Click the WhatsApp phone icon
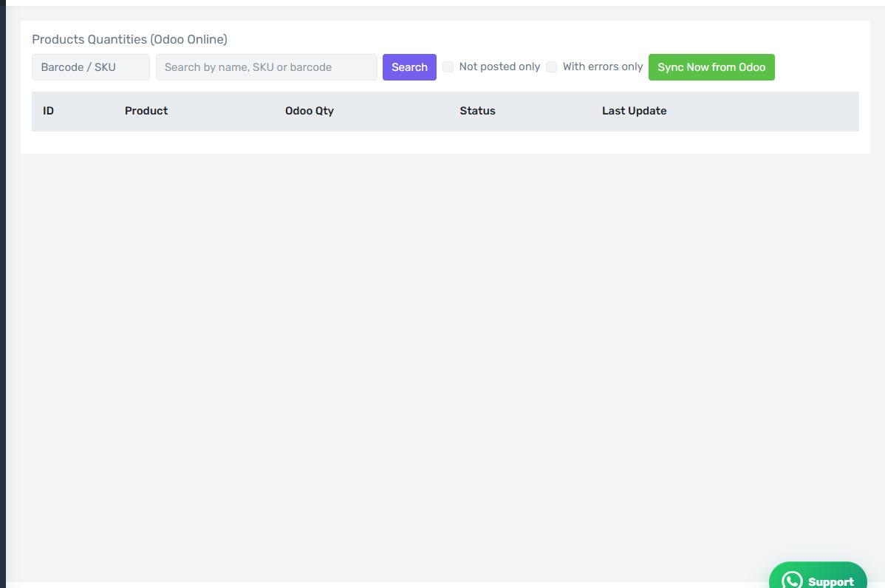This screenshot has width=885, height=588. pyautogui.click(x=792, y=581)
